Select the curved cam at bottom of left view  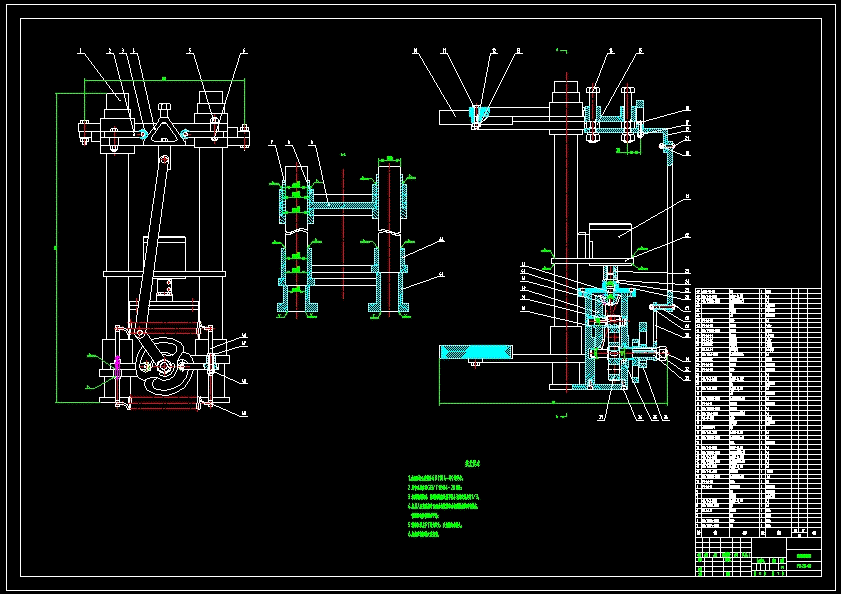(x=164, y=366)
